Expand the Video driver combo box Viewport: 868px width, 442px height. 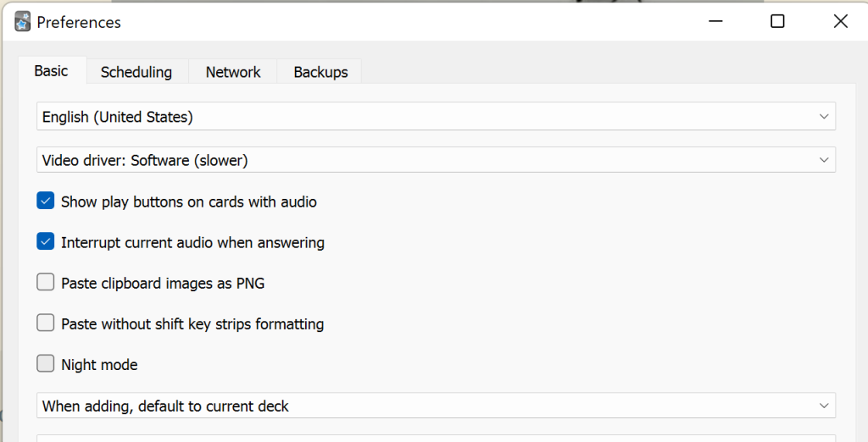click(424, 159)
